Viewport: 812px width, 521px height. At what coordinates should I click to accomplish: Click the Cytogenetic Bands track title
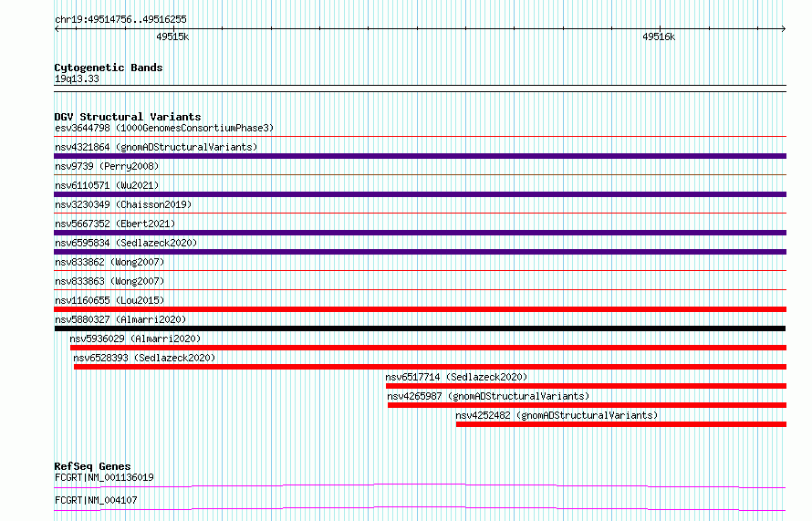point(109,68)
